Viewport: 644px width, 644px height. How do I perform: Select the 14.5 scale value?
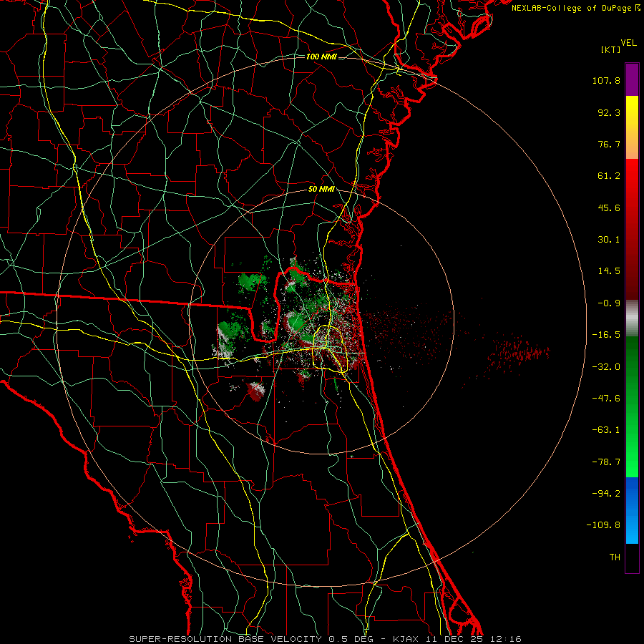pyautogui.click(x=609, y=271)
